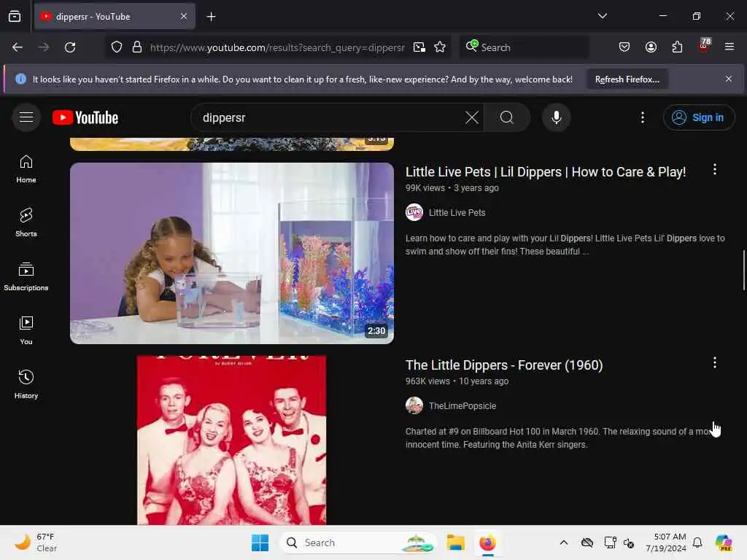Open a new browser tab
747x560 pixels.
[211, 17]
